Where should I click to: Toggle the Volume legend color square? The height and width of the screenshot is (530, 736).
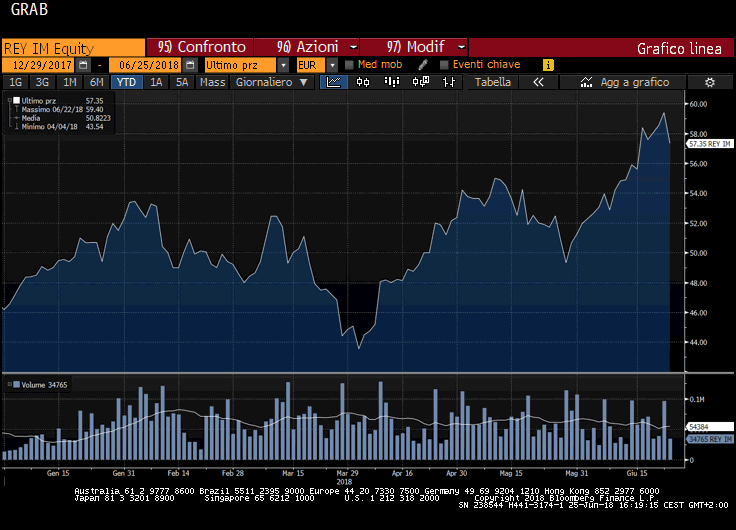coord(16,385)
